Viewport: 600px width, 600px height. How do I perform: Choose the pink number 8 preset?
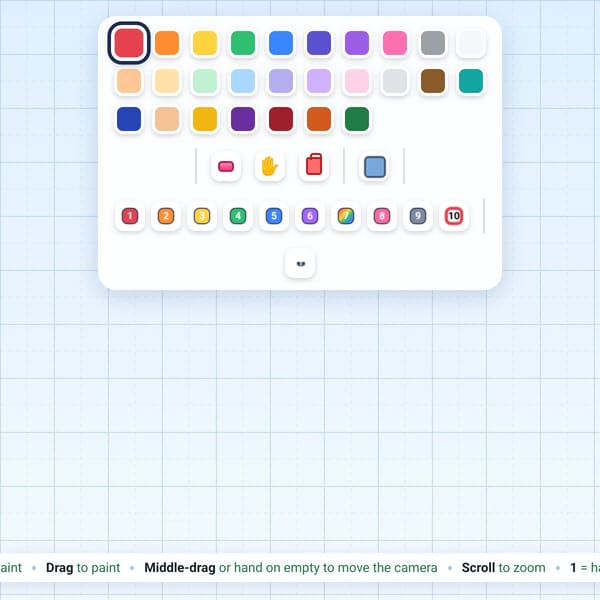click(x=382, y=216)
